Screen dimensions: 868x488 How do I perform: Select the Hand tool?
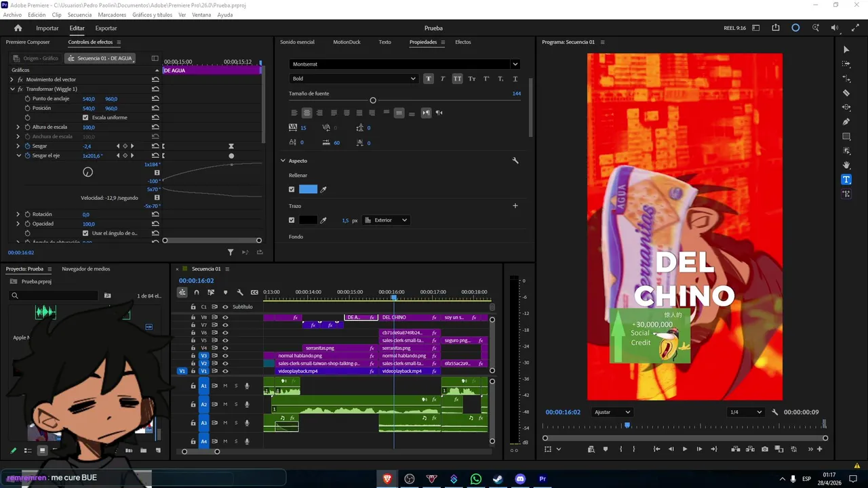(846, 165)
